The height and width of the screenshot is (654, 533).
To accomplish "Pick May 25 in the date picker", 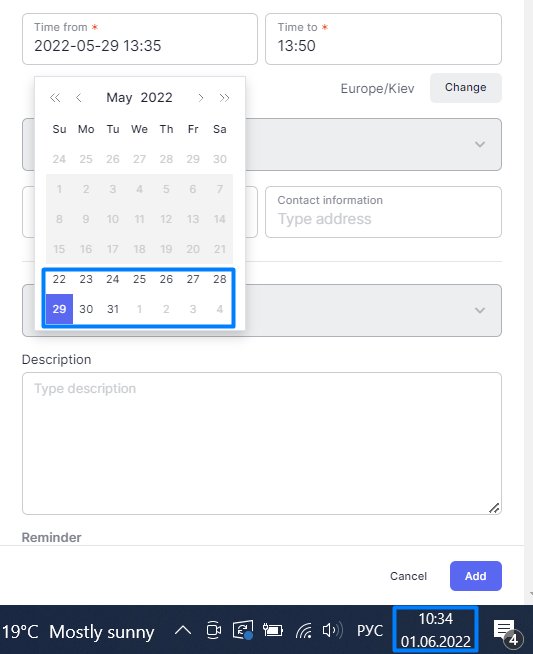I will tap(139, 279).
